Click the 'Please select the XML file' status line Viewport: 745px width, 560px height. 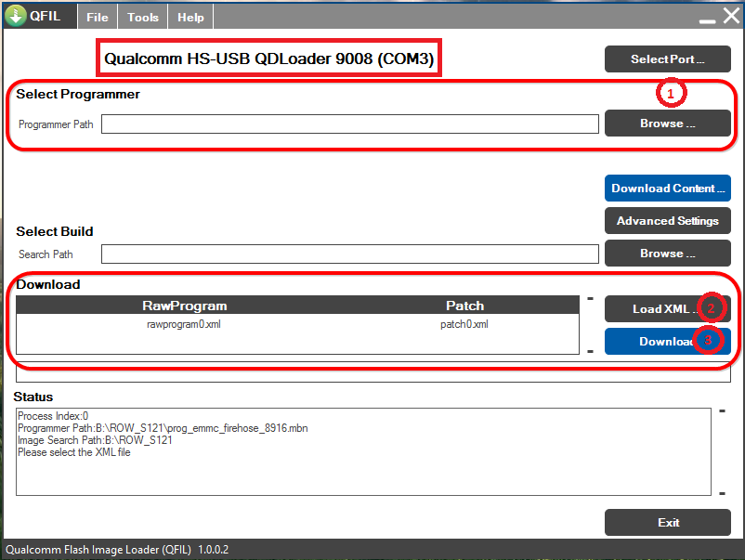pos(74,452)
